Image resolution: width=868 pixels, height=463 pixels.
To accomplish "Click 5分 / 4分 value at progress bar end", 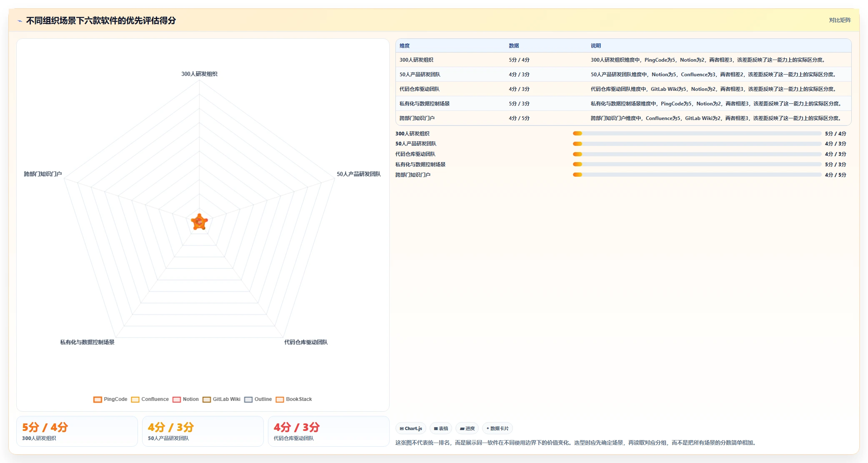I will pyautogui.click(x=835, y=134).
